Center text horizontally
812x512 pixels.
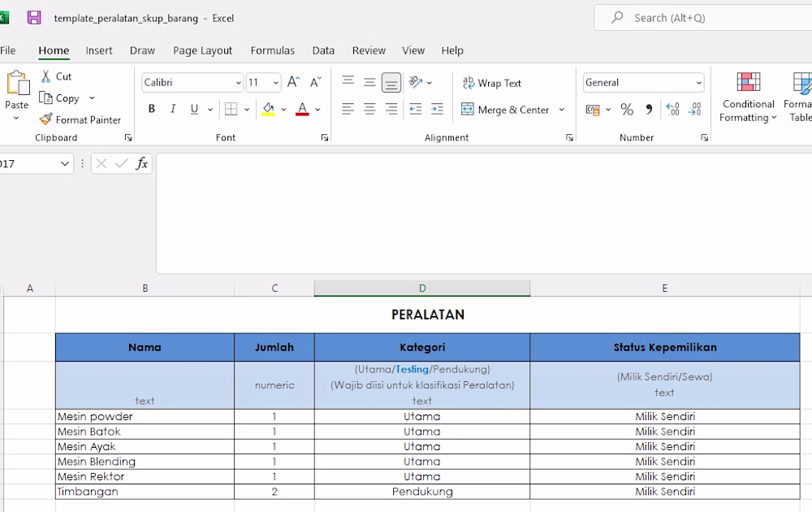[369, 109]
